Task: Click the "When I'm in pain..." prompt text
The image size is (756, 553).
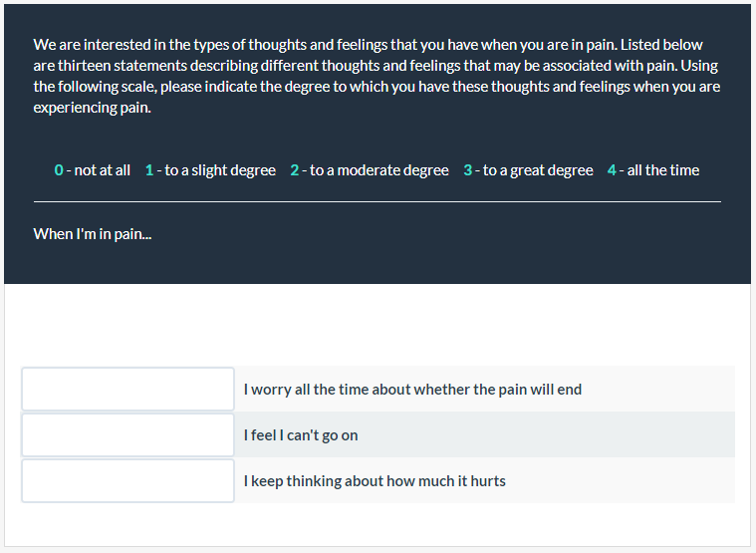Action: pos(93,234)
